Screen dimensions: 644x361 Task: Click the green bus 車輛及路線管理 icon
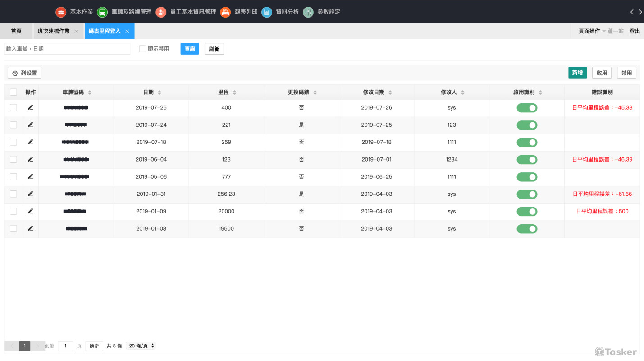click(x=102, y=12)
